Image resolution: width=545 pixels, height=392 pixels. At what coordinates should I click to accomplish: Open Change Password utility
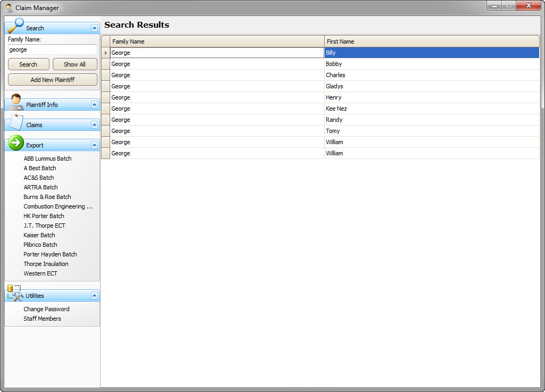click(x=46, y=309)
